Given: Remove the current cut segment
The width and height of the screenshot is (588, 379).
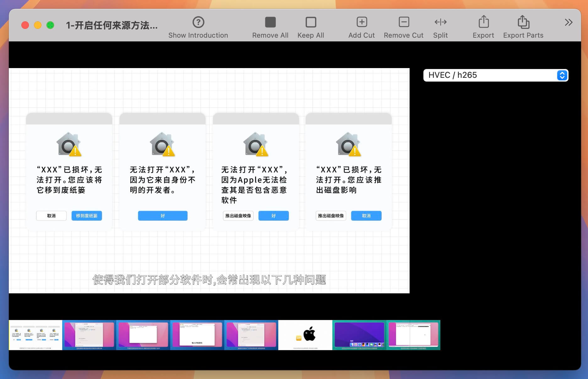Looking at the screenshot, I should pos(404,22).
